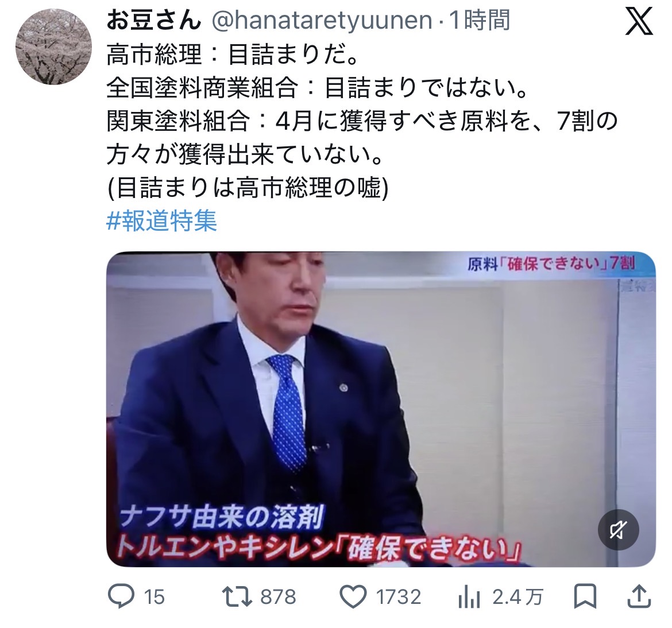Image resolution: width=672 pixels, height=628 pixels.
Task: Open the お豆さん profile avatar
Action: 53,46
